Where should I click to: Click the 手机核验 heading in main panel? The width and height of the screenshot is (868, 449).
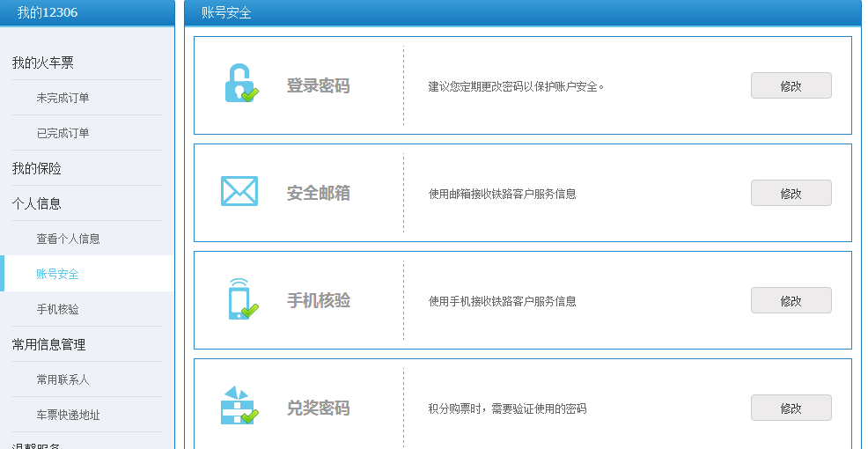point(319,300)
